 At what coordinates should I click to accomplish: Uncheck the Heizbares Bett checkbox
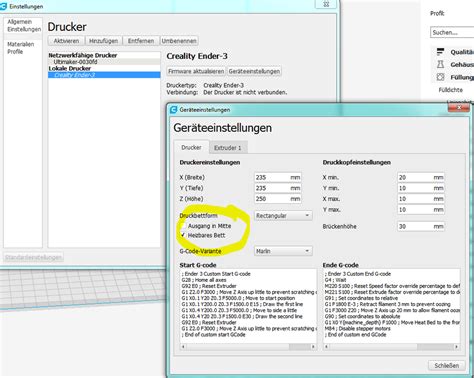click(x=183, y=235)
